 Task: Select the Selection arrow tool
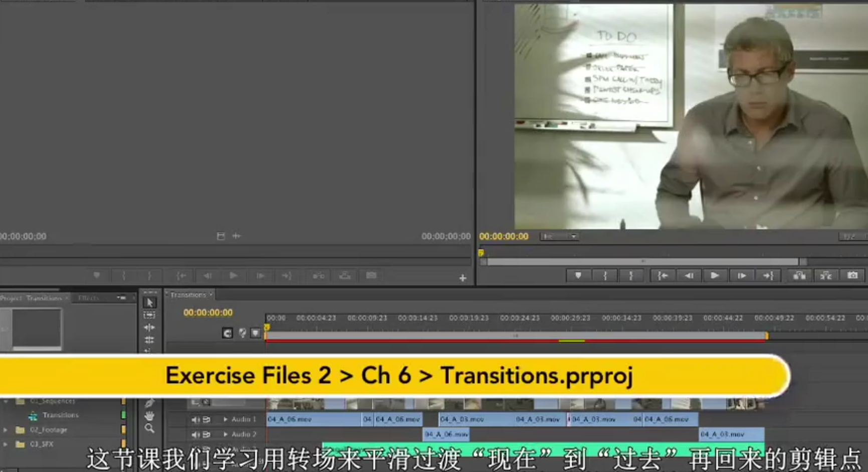tap(149, 303)
